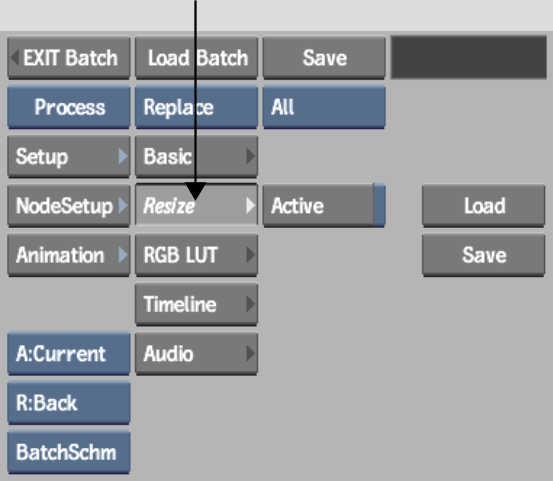Open the All option dropdown
Image resolution: width=553 pixels, height=481 pixels.
(x=324, y=107)
